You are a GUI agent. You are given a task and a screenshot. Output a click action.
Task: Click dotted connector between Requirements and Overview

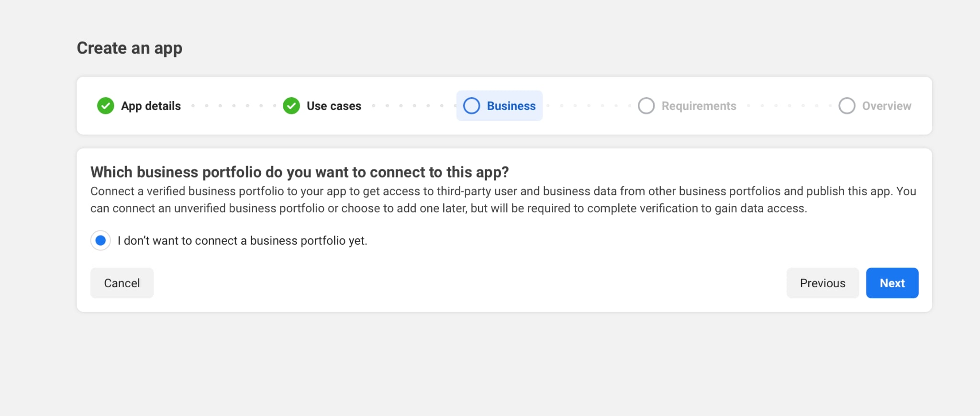tap(790, 106)
